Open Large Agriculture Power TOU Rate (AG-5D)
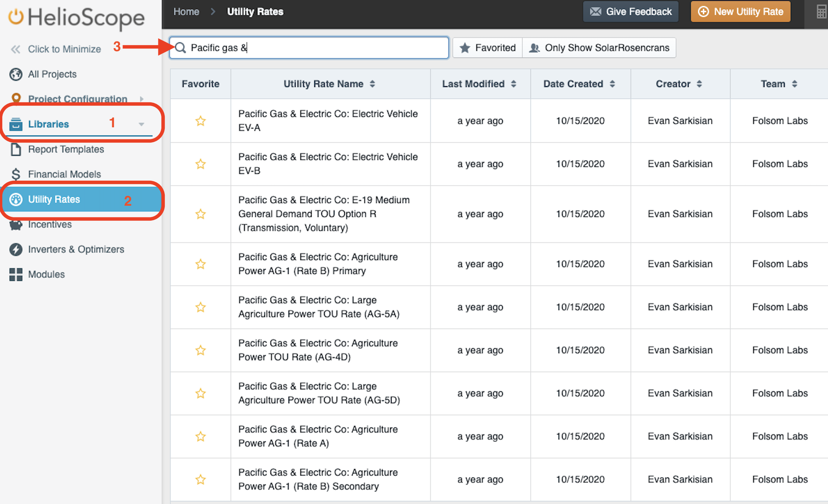Viewport: 828px width, 504px height. click(x=319, y=393)
